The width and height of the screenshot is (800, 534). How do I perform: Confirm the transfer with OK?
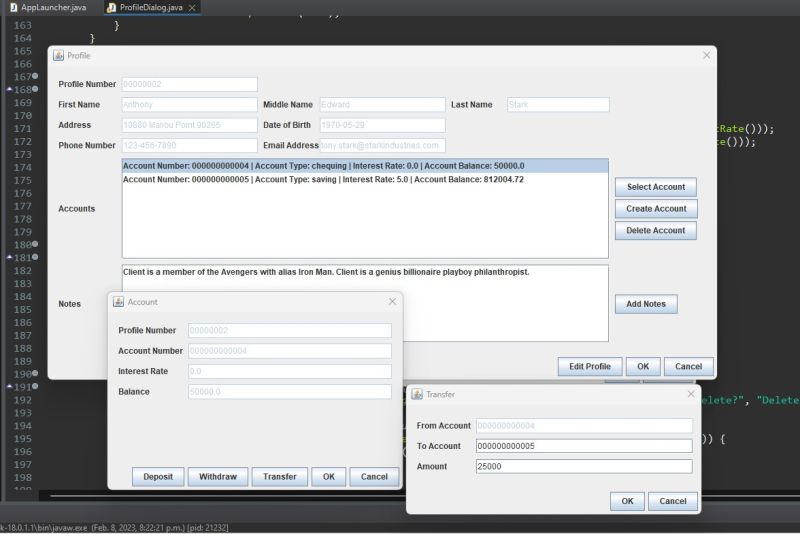[x=627, y=501]
